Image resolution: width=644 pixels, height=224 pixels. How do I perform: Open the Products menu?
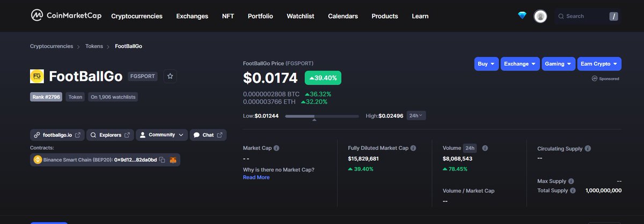pyautogui.click(x=385, y=16)
